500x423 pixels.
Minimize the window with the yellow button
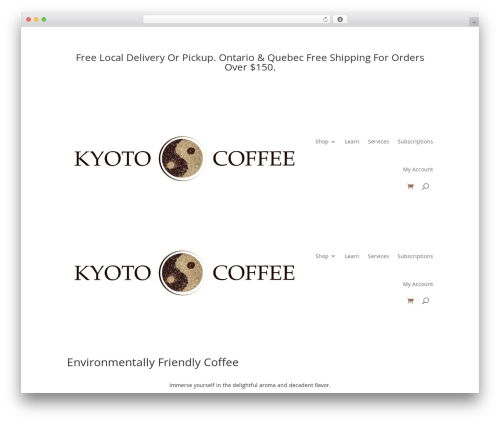coord(36,20)
